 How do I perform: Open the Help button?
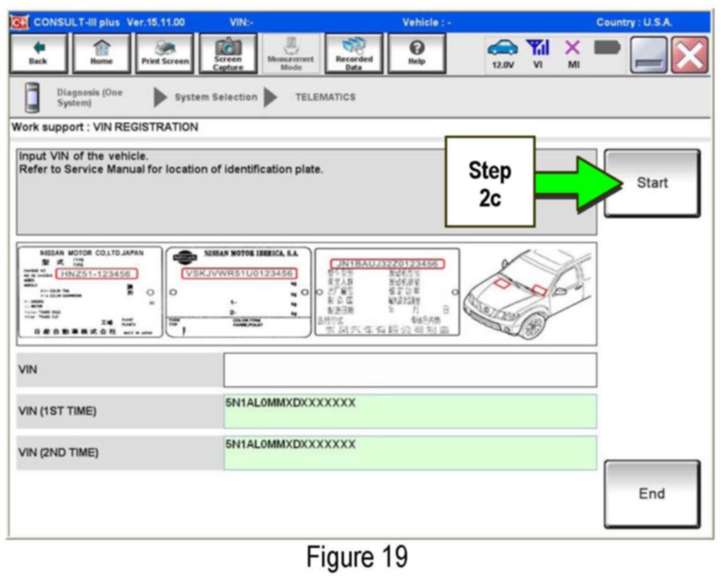[x=416, y=54]
